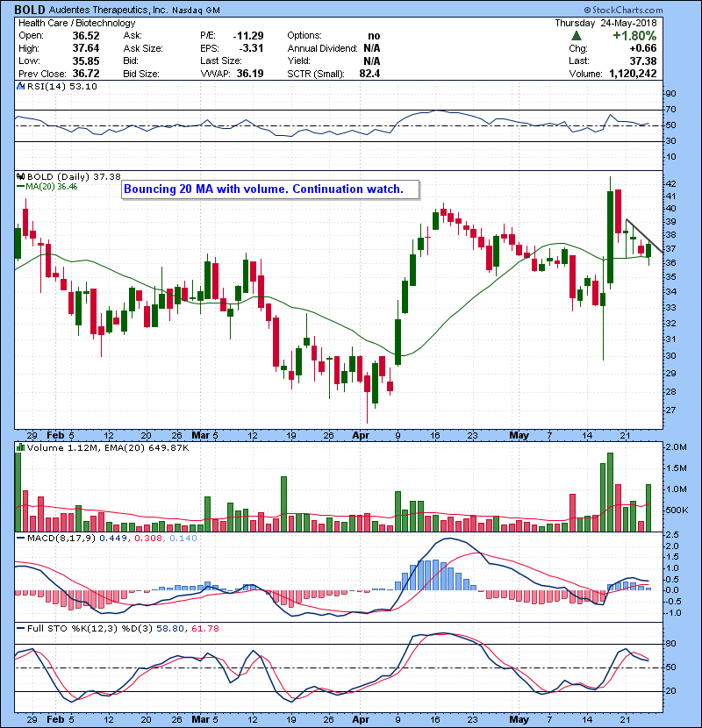Click the Volume value 1,120,242

point(633,74)
